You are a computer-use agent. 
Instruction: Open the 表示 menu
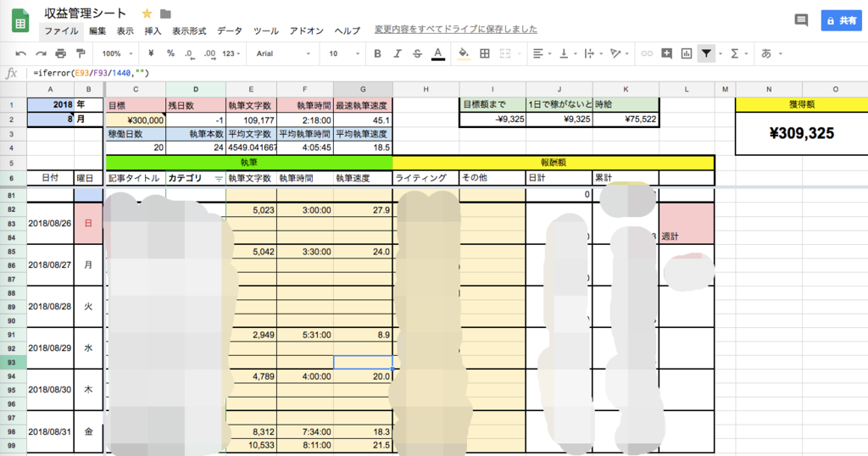click(125, 31)
